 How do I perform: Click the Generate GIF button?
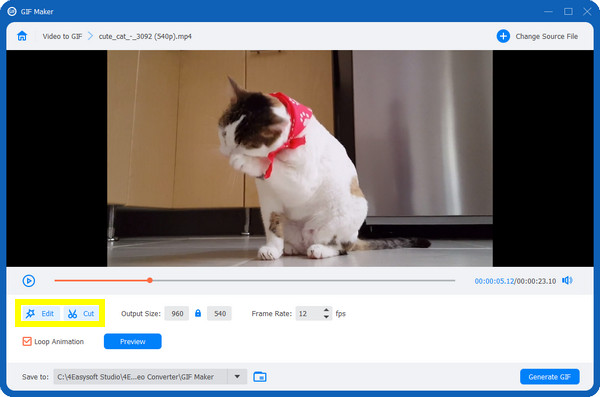pos(549,377)
